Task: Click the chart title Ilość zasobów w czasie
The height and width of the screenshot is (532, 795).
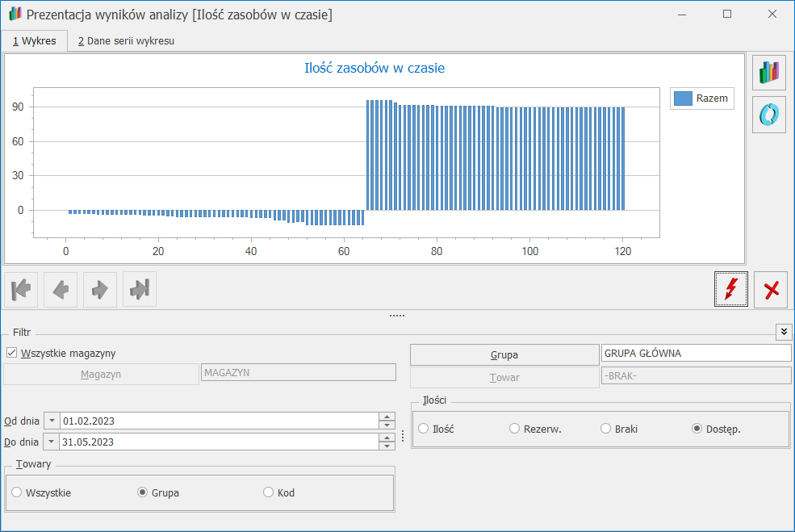Action: point(374,68)
